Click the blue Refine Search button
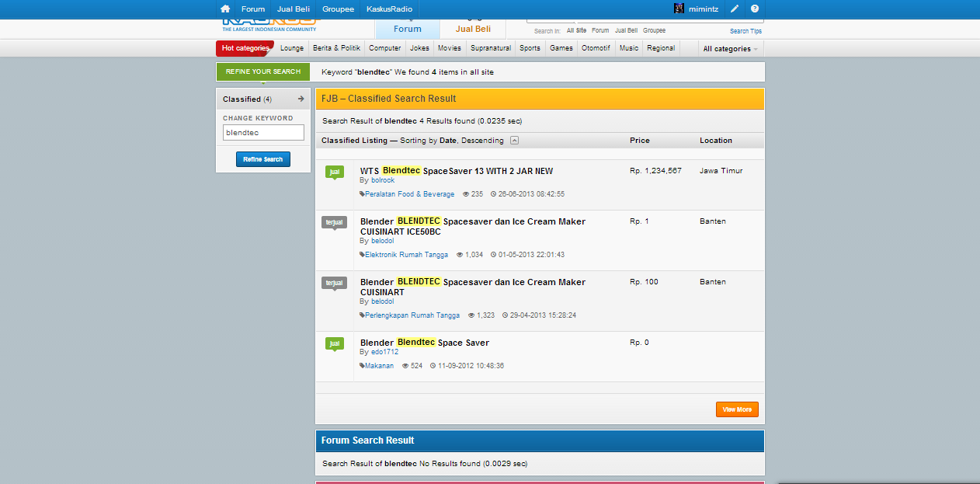The width and height of the screenshot is (980, 484). point(262,159)
